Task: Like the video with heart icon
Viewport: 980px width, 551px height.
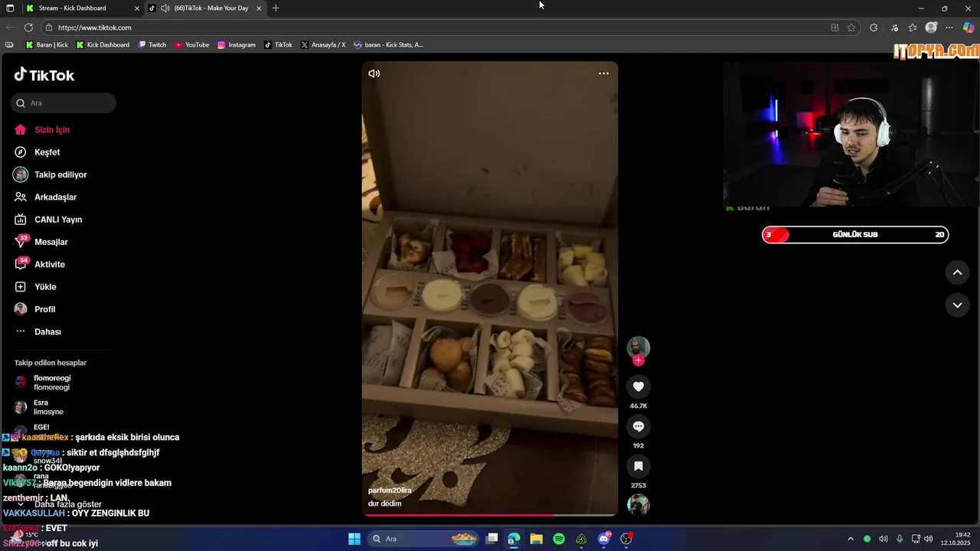Action: pos(639,386)
